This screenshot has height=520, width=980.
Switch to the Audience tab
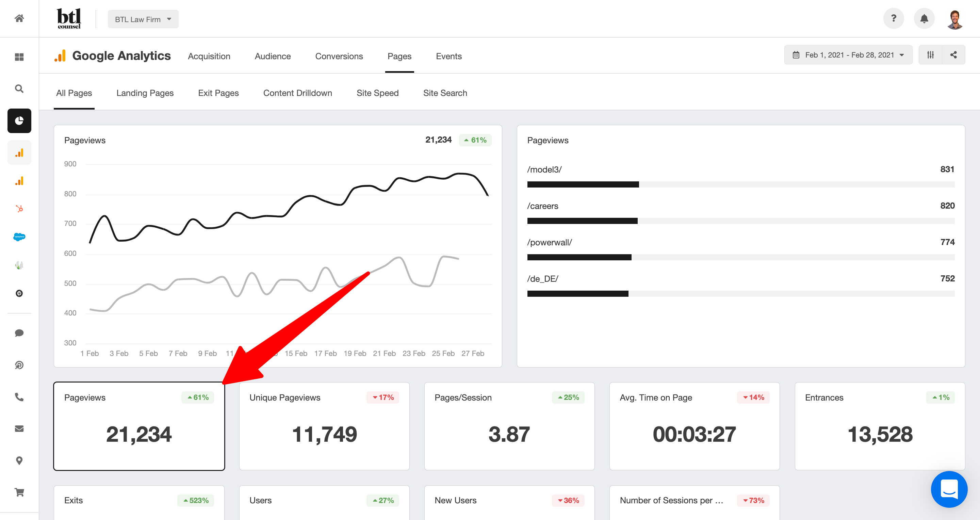(272, 56)
